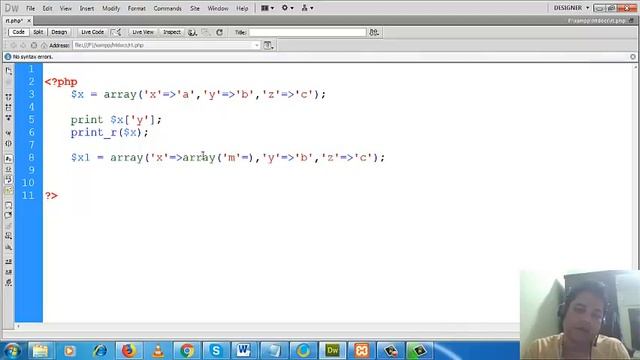The height and width of the screenshot is (360, 640).
Task: Click Indent Code icon
Action: coord(9,262)
